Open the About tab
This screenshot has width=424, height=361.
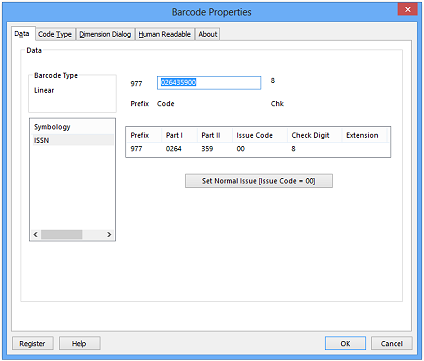click(x=208, y=34)
